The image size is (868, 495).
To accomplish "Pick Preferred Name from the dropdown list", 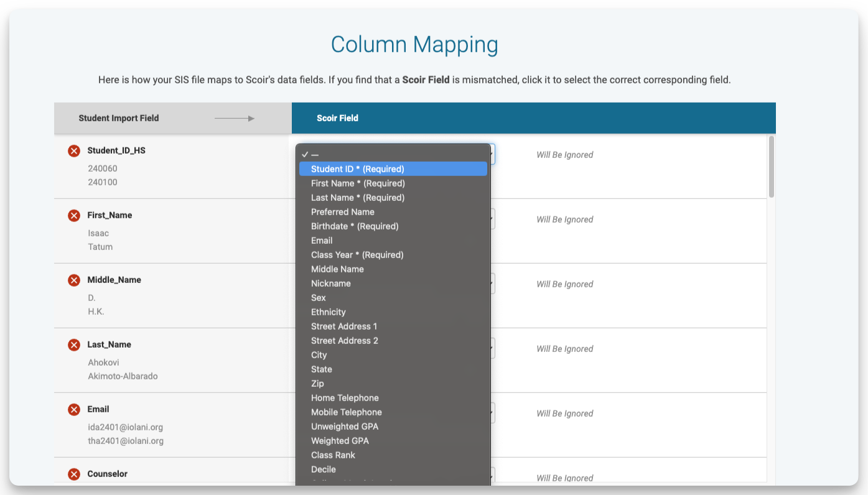I will point(393,211).
